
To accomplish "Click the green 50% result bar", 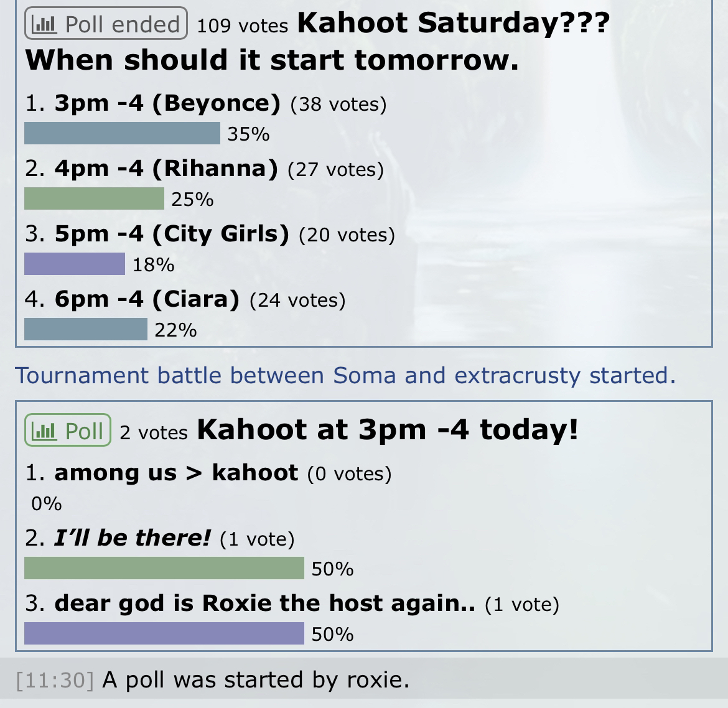I will point(164,568).
